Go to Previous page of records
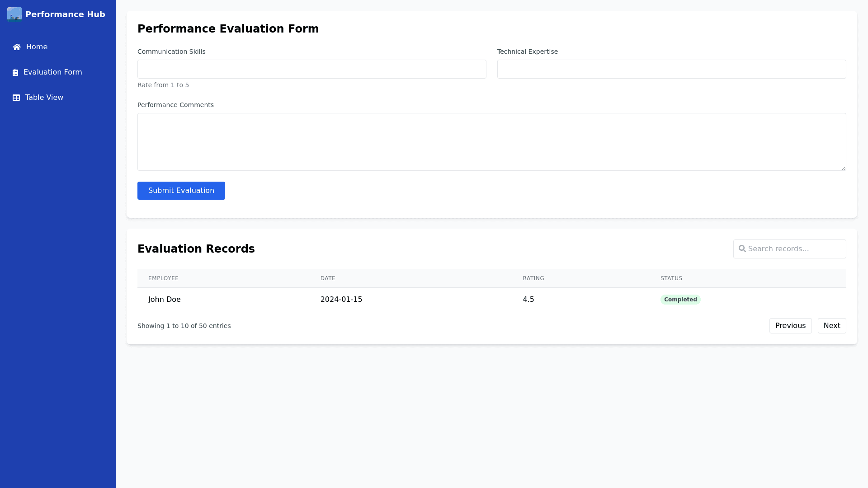The image size is (868, 488). (x=790, y=326)
